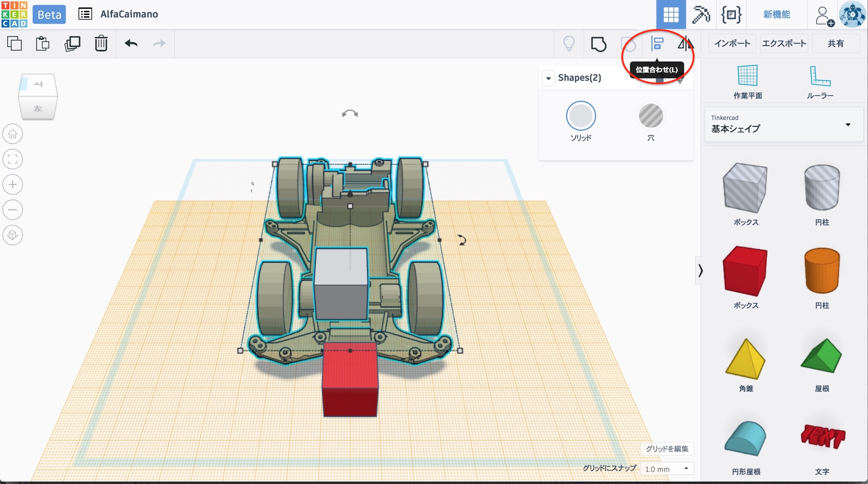This screenshot has height=484, width=868.
Task: Click the エクスポート (Export) button
Action: [784, 43]
